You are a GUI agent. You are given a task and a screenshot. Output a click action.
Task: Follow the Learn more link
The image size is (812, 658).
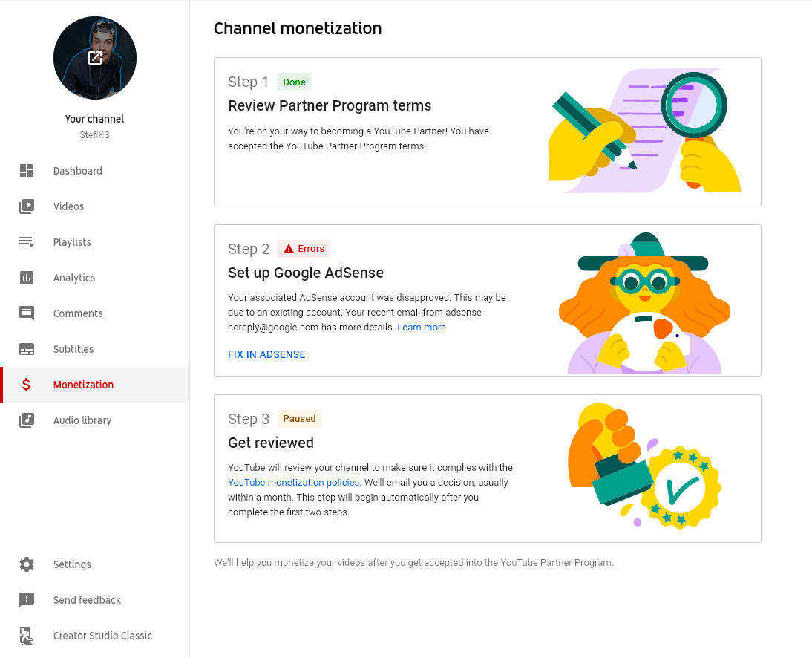pos(422,328)
